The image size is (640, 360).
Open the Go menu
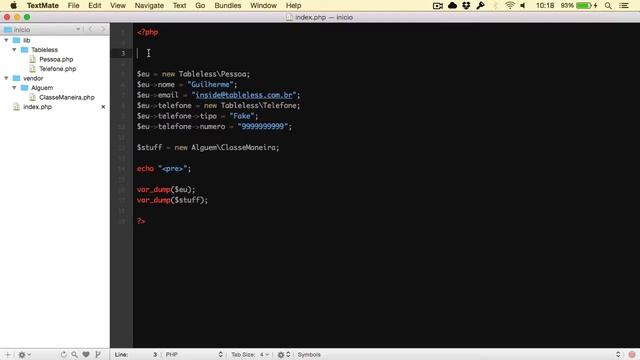[x=200, y=6]
